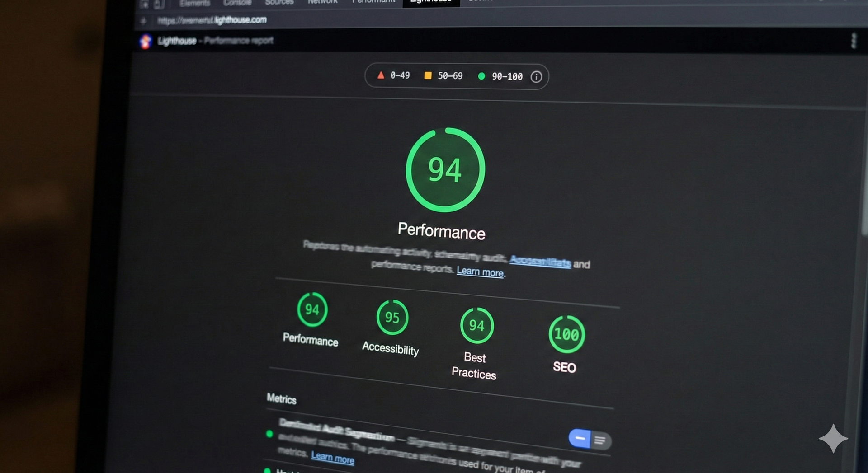Viewport: 868px width, 473px height.
Task: Click the Lighthouse logo icon
Action: point(146,41)
